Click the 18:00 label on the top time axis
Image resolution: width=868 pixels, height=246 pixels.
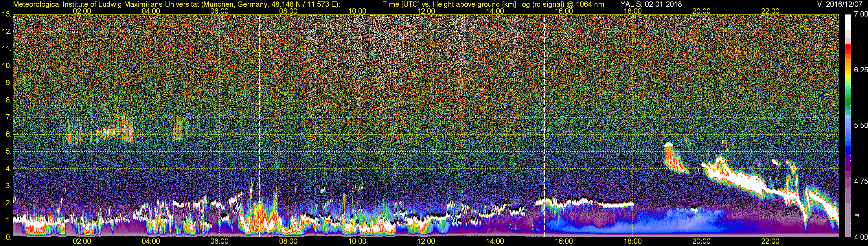click(632, 11)
